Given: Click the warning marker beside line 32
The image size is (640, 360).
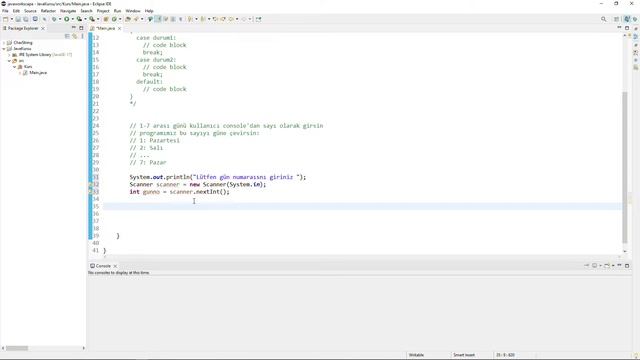Looking at the screenshot, I should (x=91, y=184).
